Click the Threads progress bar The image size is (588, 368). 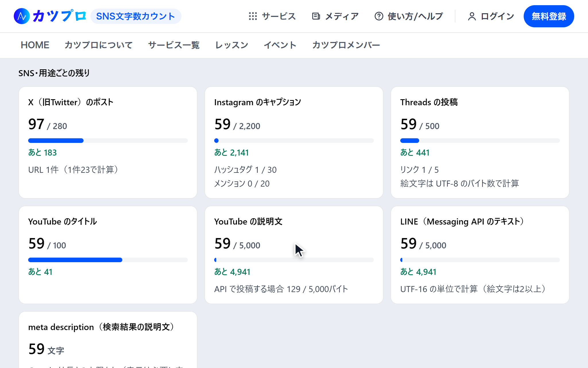(x=480, y=141)
